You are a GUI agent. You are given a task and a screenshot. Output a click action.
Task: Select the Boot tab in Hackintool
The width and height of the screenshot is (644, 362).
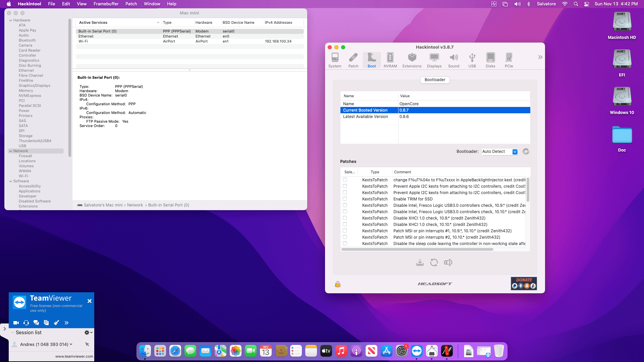[x=372, y=60]
